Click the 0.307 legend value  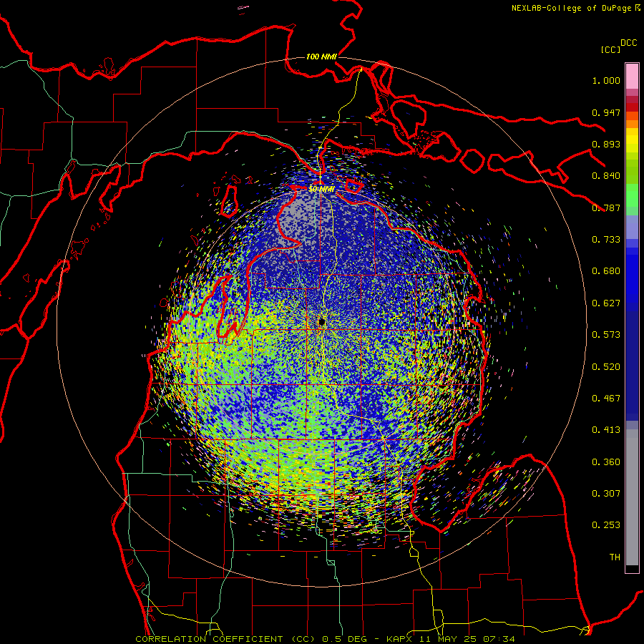tap(606, 494)
